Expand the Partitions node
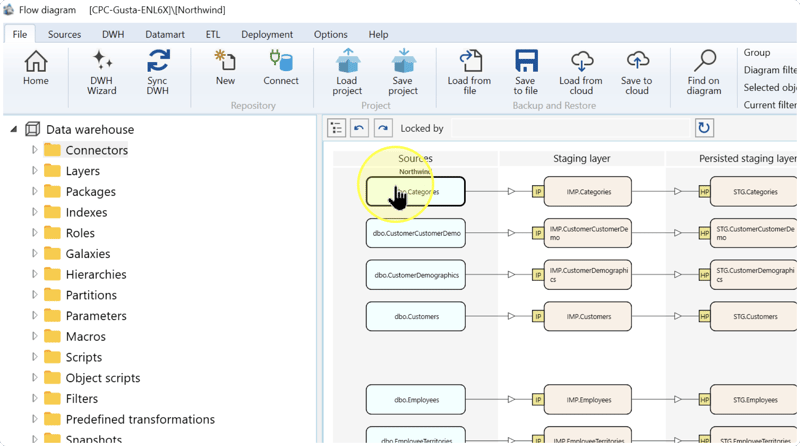The height and width of the screenshot is (446, 800). [34, 295]
